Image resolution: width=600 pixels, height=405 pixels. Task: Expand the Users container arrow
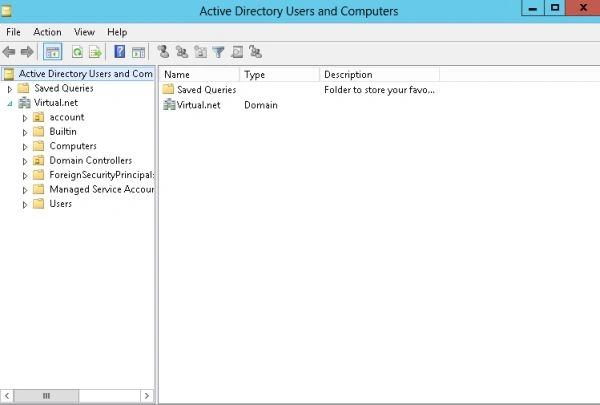(25, 205)
